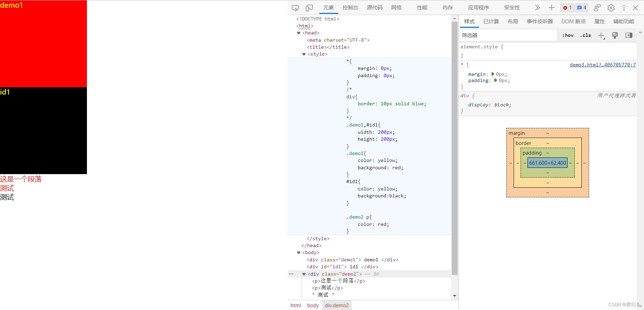
Task: Click the margin label in box model diagram
Action: pos(516,133)
